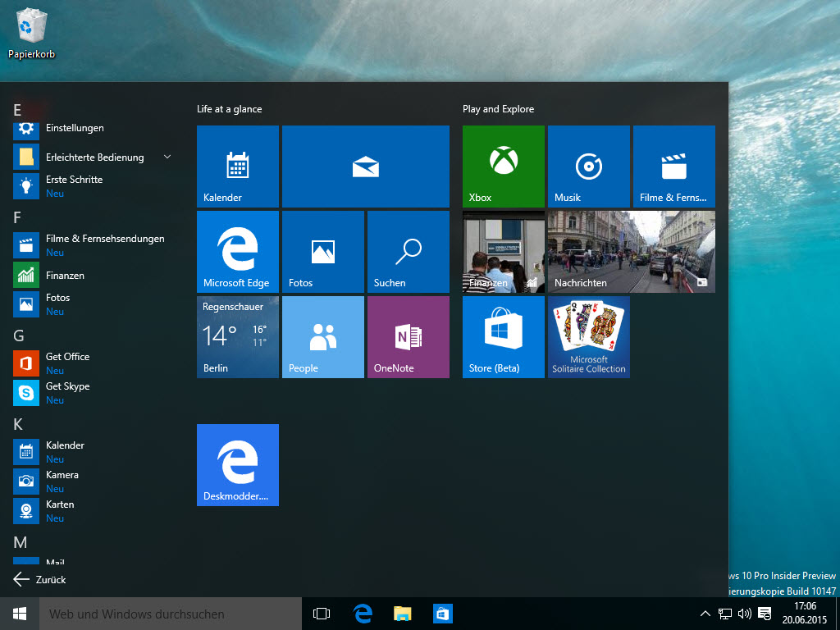Open the Fotos tile
840x630 pixels.
(323, 251)
